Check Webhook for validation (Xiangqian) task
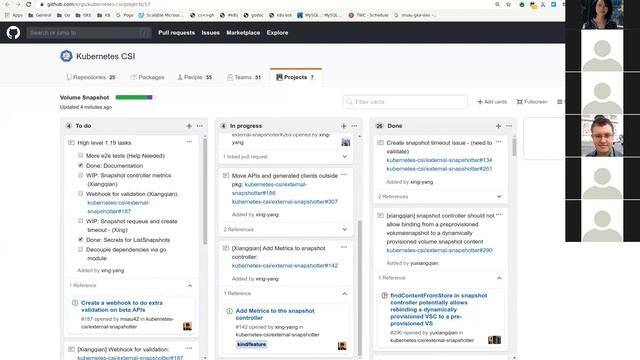Screen dimensions: 640x360 (80, 193)
